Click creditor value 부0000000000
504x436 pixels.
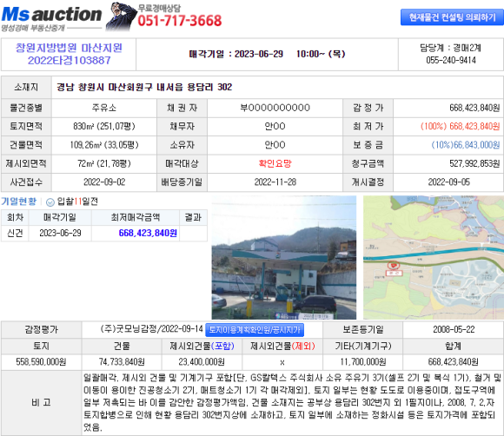tap(275, 108)
